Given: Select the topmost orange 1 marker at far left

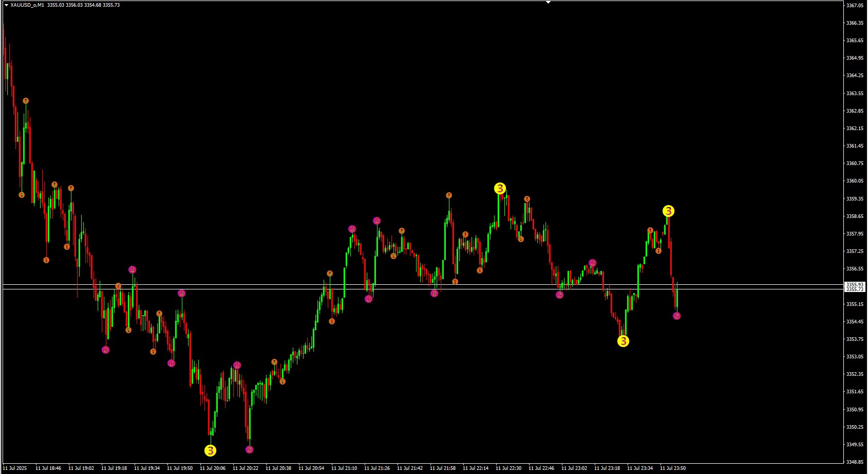Looking at the screenshot, I should [26, 101].
